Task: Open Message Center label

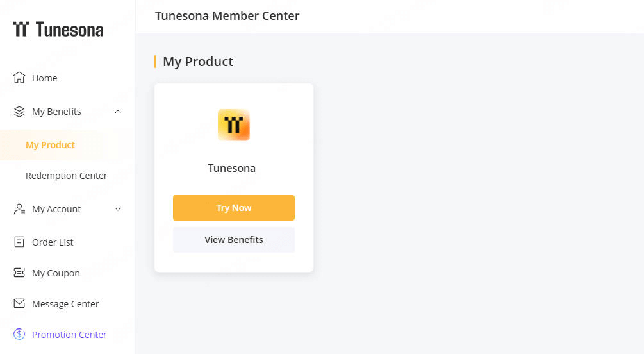Action: [x=65, y=304]
